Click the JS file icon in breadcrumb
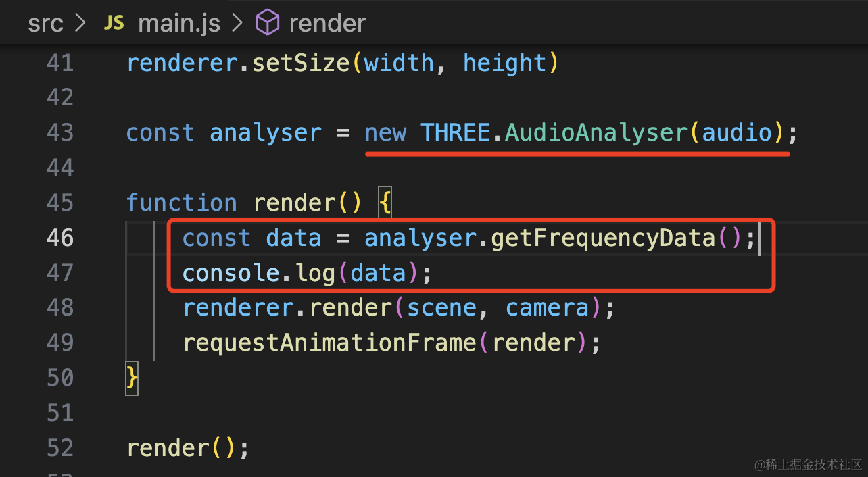The image size is (868, 477). pyautogui.click(x=114, y=24)
